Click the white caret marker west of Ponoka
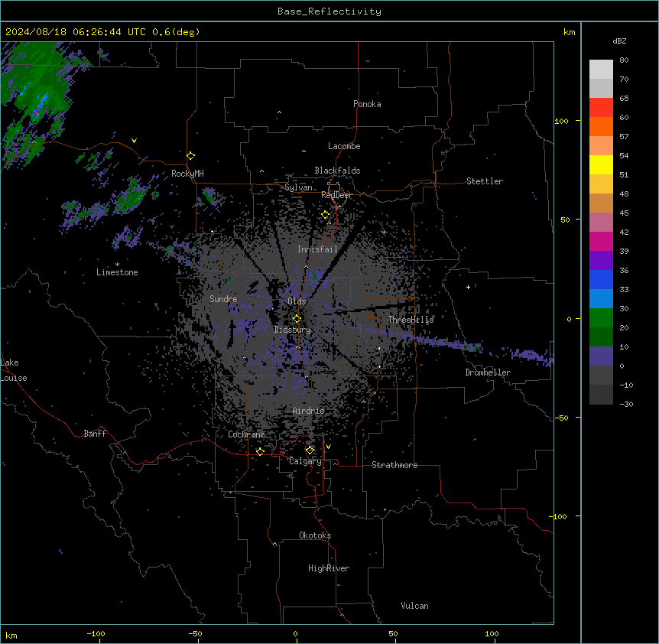 (x=279, y=112)
